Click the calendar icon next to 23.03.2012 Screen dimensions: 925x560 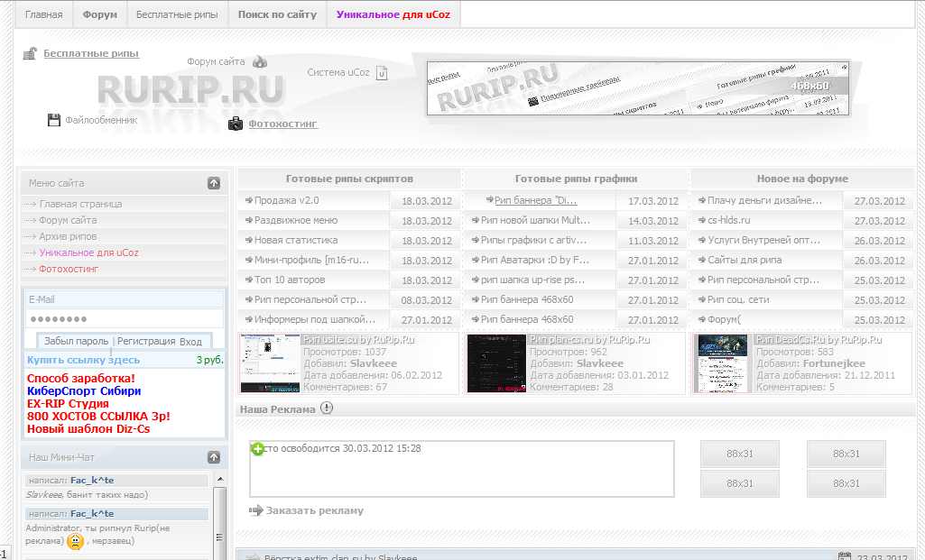pyautogui.click(x=844, y=556)
